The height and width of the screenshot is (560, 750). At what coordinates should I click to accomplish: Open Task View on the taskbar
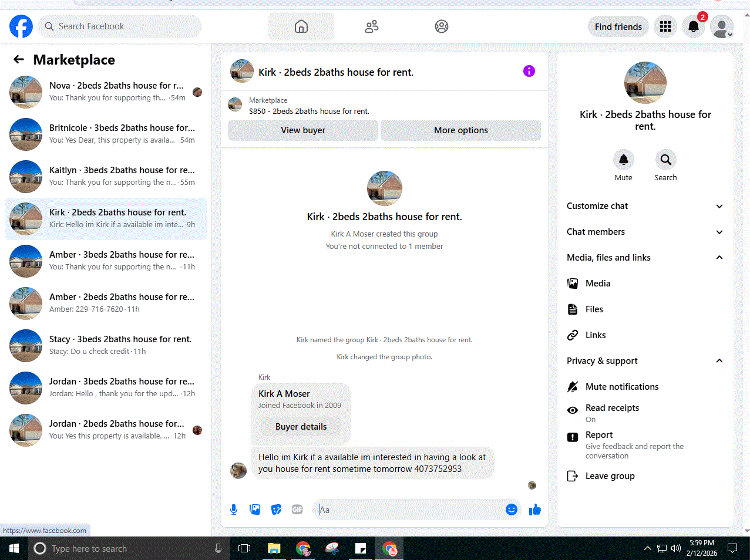pos(244,548)
